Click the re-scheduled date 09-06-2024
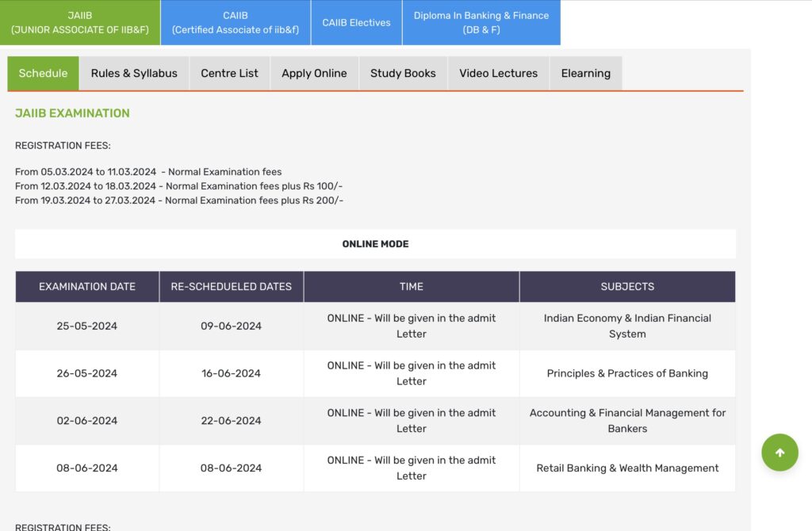The width and height of the screenshot is (812, 531). pyautogui.click(x=231, y=326)
